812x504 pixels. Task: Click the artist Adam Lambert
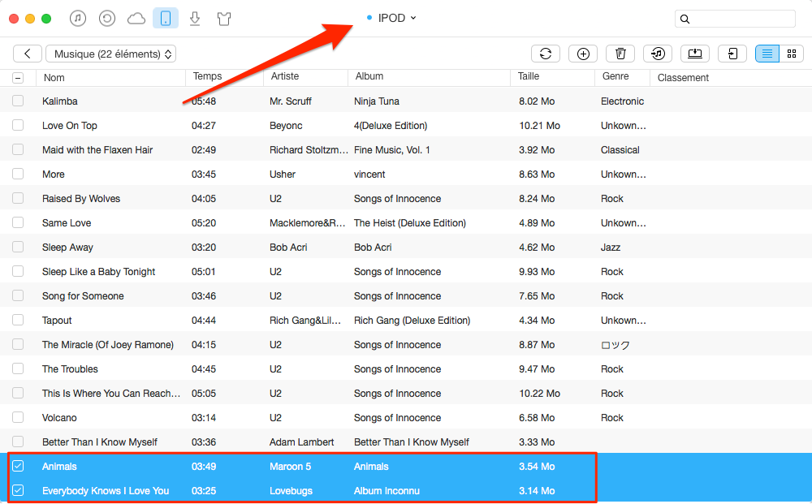point(302,442)
